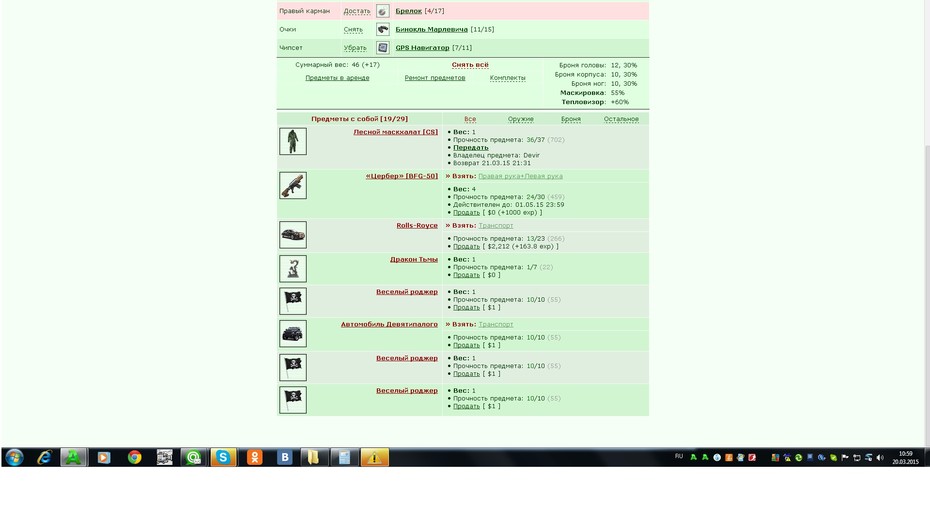Click the Action Center flag tray icon

(x=845, y=457)
